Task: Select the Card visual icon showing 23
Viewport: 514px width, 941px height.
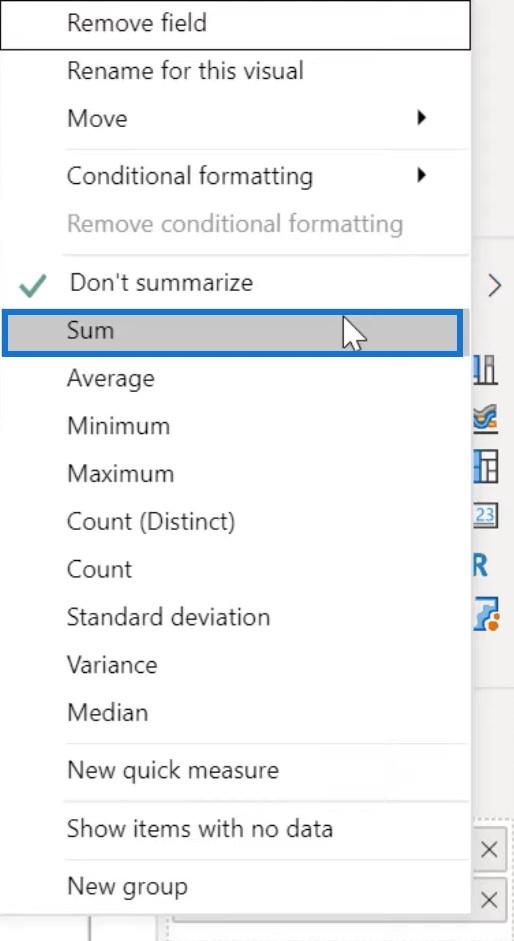Action: pyautogui.click(x=486, y=514)
